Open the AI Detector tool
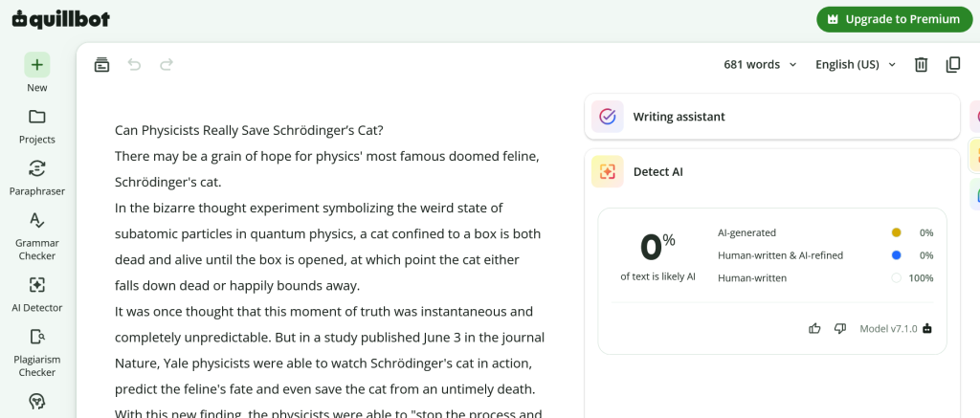The height and width of the screenshot is (418, 980). tap(37, 285)
